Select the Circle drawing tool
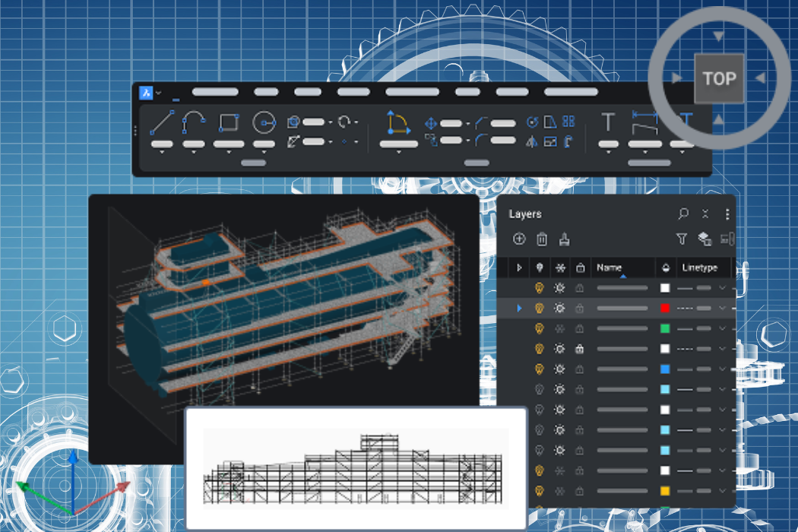Image resolution: width=798 pixels, height=532 pixels. pyautogui.click(x=264, y=122)
